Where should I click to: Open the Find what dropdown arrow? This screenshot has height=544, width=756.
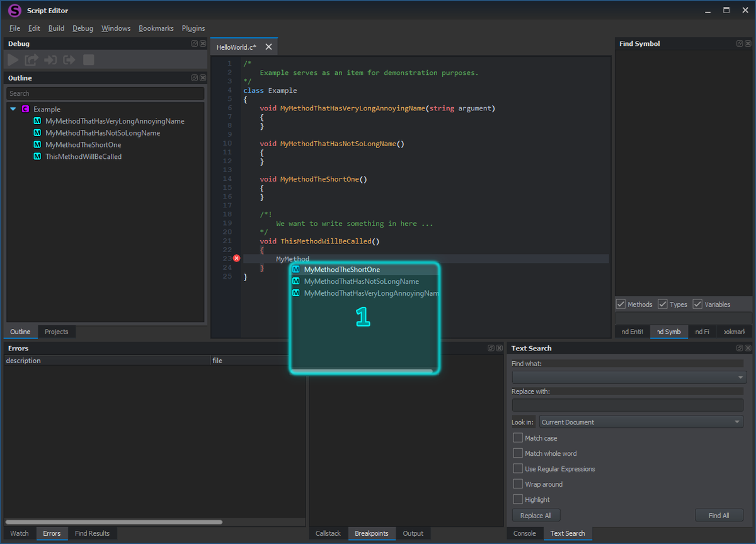(x=741, y=376)
